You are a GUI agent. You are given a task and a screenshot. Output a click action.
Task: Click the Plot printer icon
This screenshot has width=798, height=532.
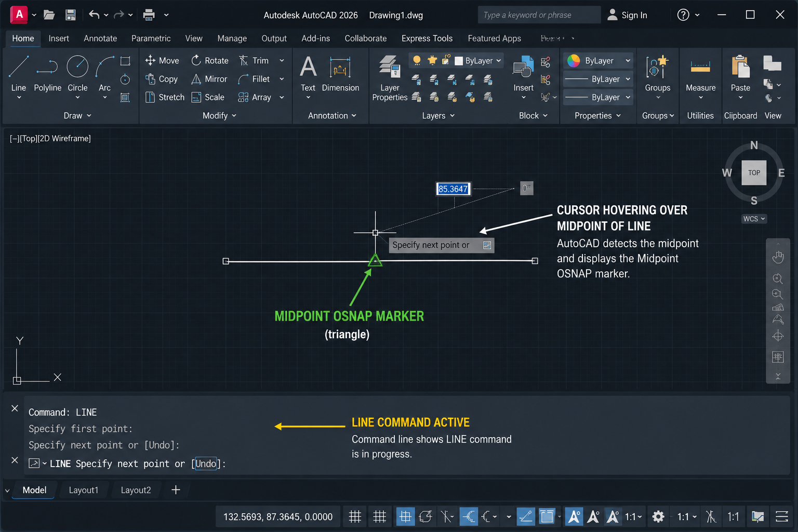pyautogui.click(x=149, y=15)
